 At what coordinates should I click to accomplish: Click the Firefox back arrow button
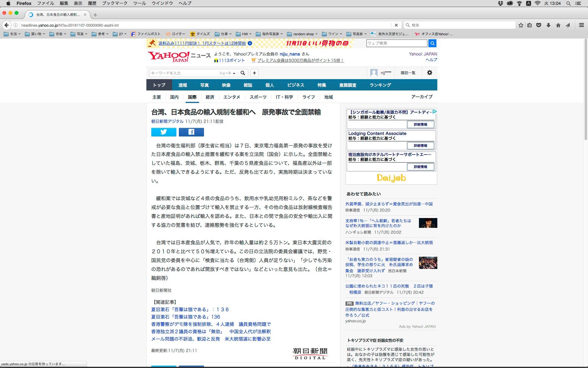[x=7, y=25]
